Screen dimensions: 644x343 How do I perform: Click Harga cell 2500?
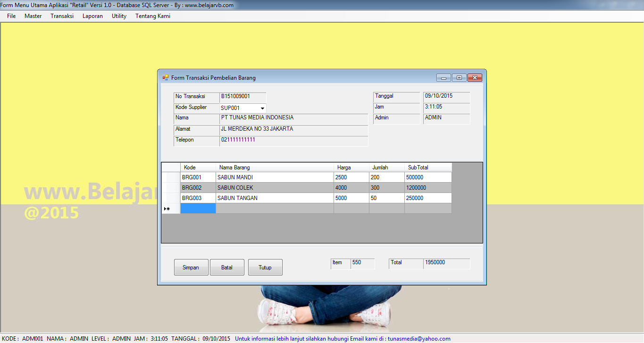point(351,177)
